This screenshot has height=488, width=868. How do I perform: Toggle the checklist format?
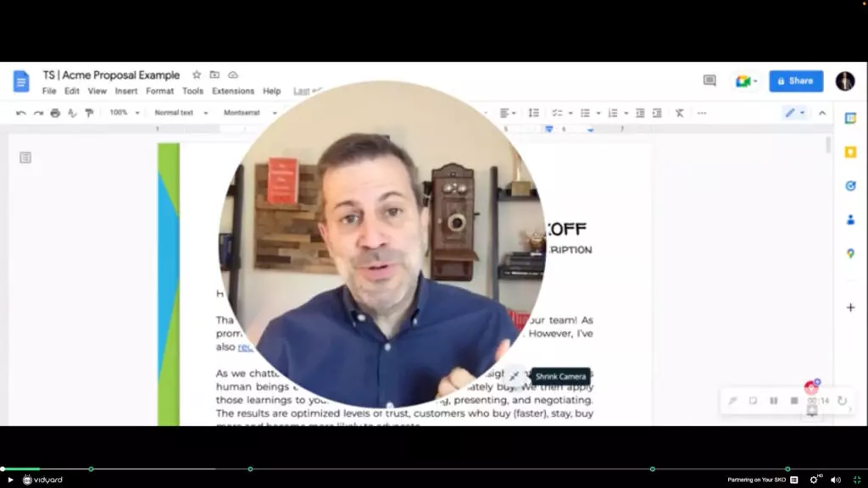[x=558, y=112]
